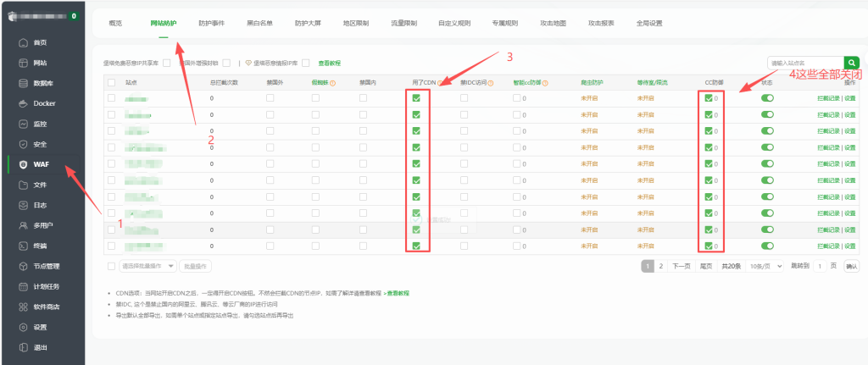Click the help icon beside 智能cc防御
868x365 pixels.
[545, 83]
